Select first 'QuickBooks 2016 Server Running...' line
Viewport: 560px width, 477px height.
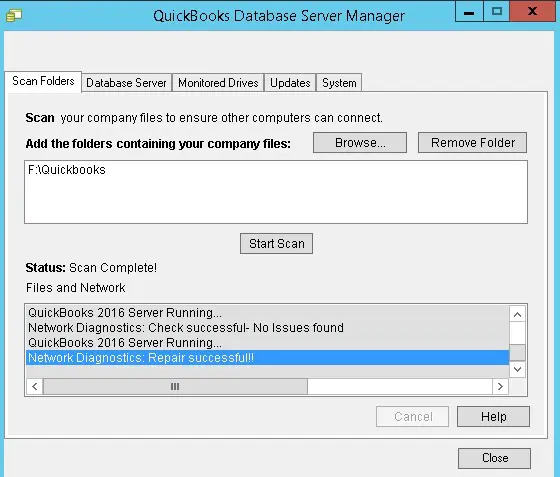(268, 313)
